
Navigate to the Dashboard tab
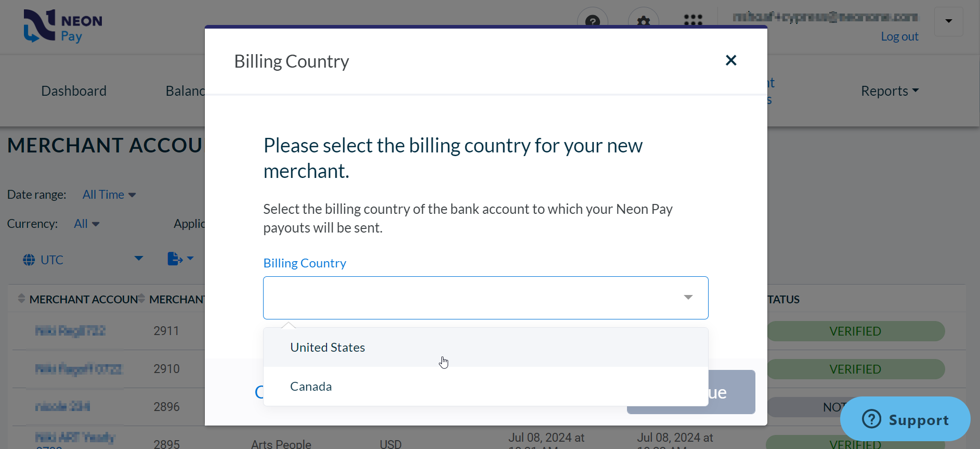click(x=73, y=91)
